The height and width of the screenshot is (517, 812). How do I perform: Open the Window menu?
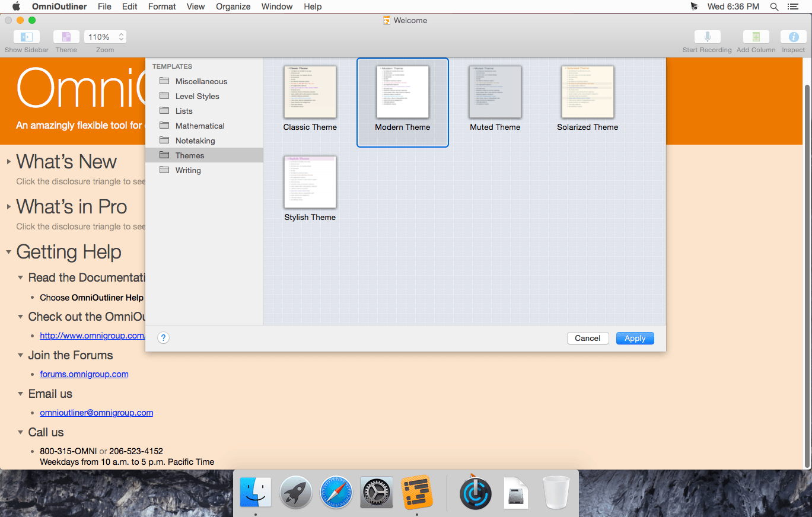pyautogui.click(x=277, y=7)
